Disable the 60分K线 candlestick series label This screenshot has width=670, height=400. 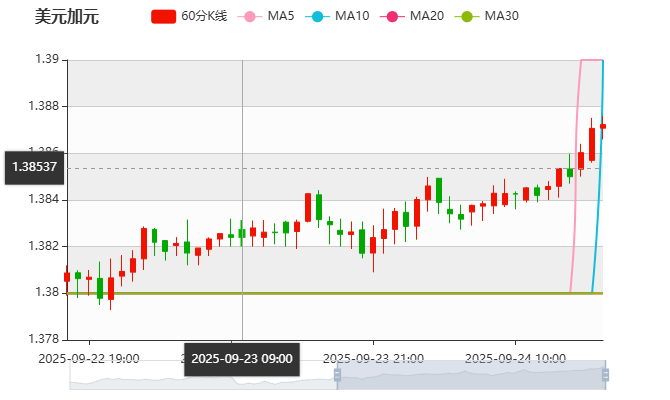coord(206,17)
